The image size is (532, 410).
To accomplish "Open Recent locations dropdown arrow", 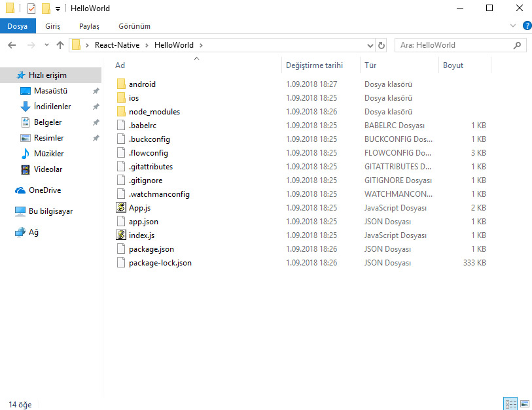I will [x=46, y=45].
